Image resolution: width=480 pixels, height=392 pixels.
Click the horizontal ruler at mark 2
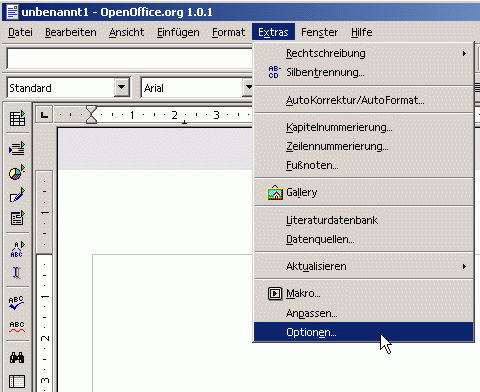coord(174,115)
